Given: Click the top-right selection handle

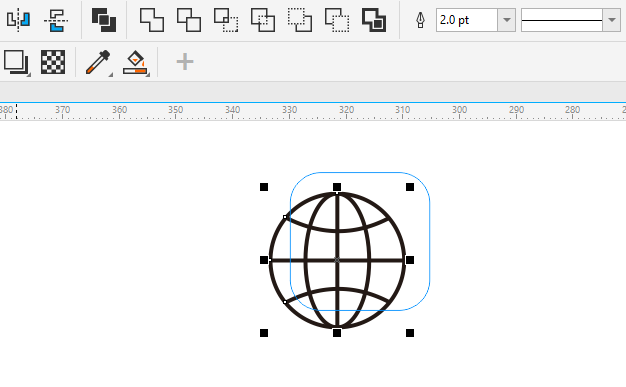Looking at the screenshot, I should (410, 187).
